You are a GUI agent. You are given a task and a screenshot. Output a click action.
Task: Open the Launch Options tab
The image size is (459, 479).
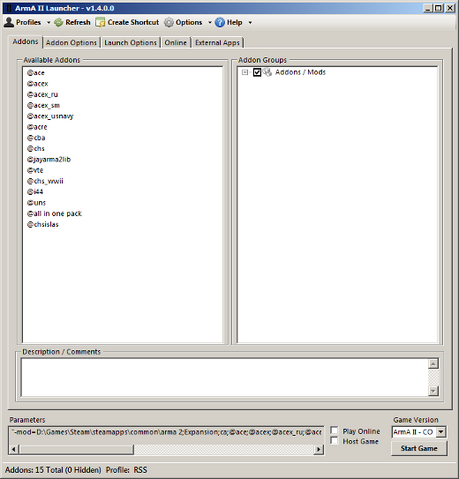(130, 42)
